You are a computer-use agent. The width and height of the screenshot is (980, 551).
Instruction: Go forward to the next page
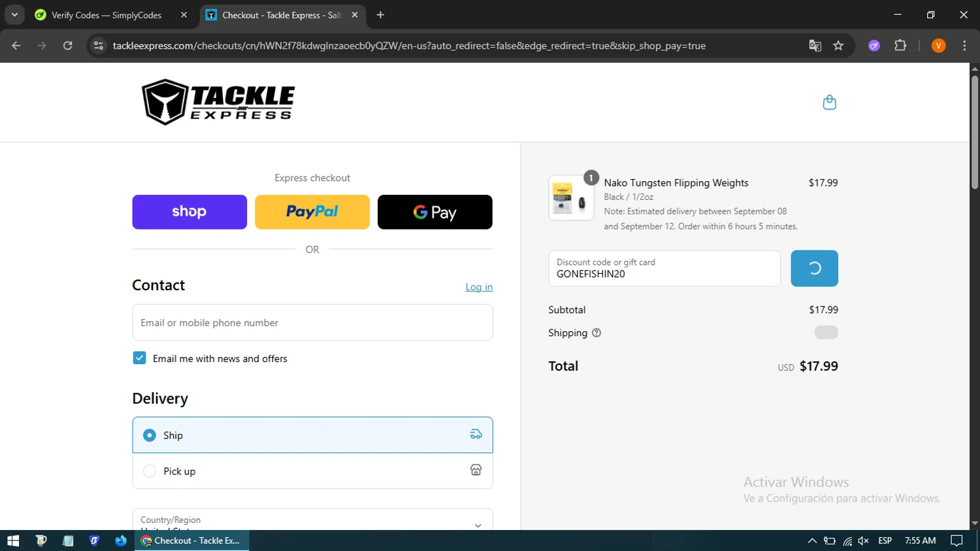click(x=42, y=46)
